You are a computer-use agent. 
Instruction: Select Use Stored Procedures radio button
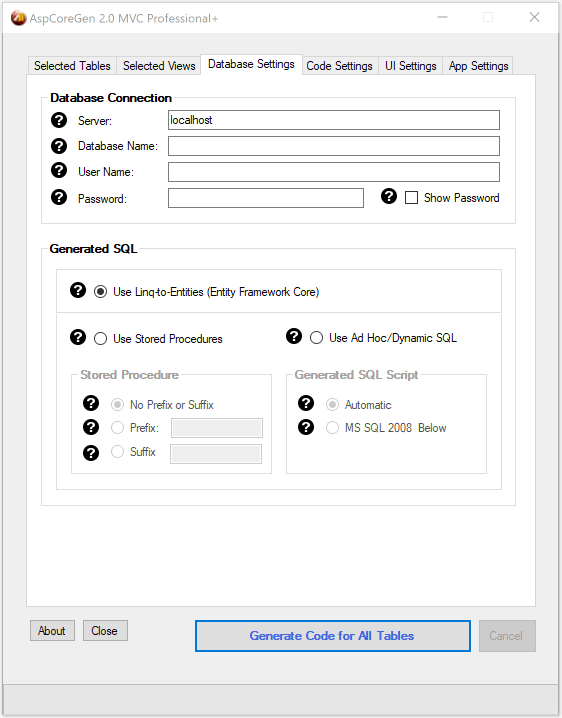coord(100,339)
